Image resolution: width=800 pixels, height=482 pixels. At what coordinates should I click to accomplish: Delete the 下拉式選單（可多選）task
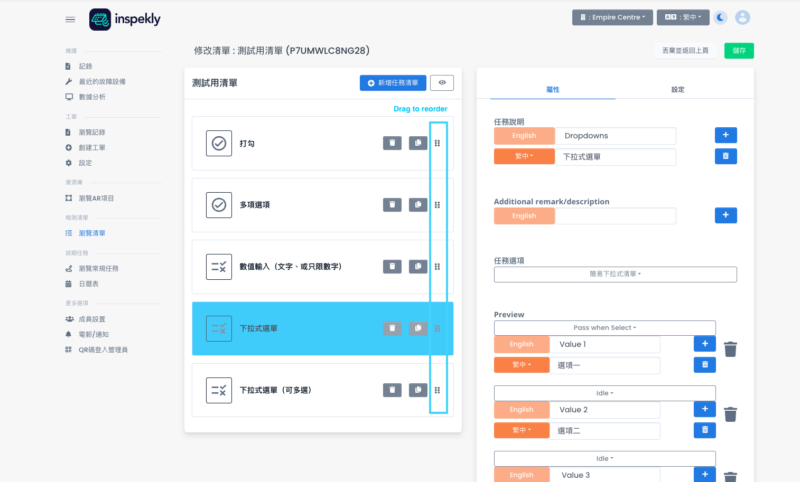tap(393, 390)
